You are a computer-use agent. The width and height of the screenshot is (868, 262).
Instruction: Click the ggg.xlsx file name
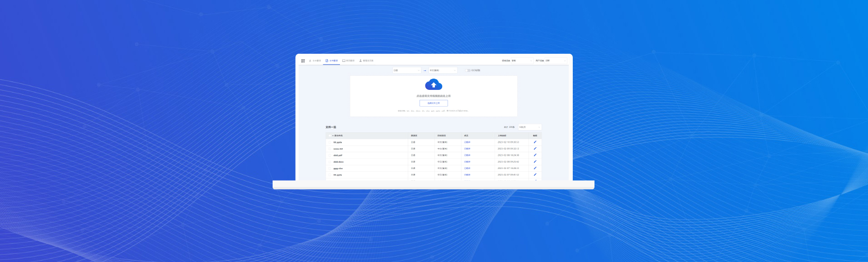[338, 168]
